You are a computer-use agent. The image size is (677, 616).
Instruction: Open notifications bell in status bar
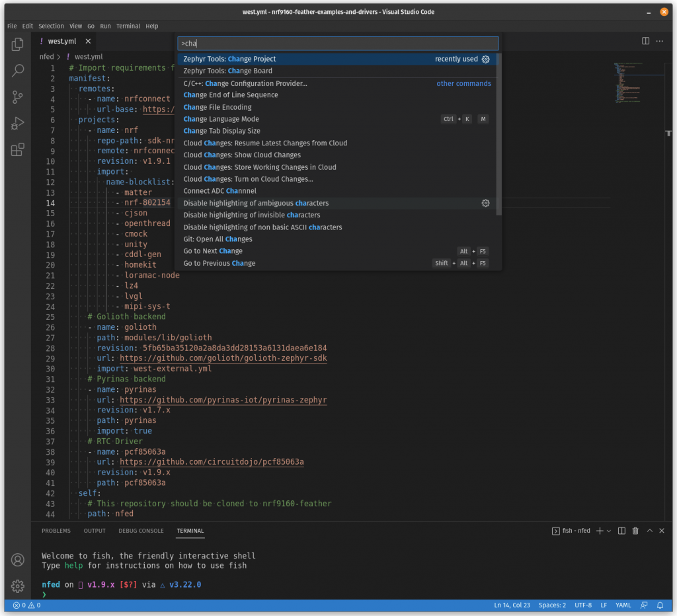point(660,605)
